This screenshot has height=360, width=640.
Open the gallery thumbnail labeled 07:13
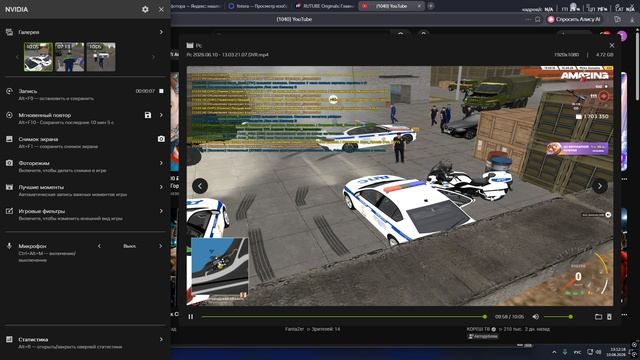tap(69, 57)
